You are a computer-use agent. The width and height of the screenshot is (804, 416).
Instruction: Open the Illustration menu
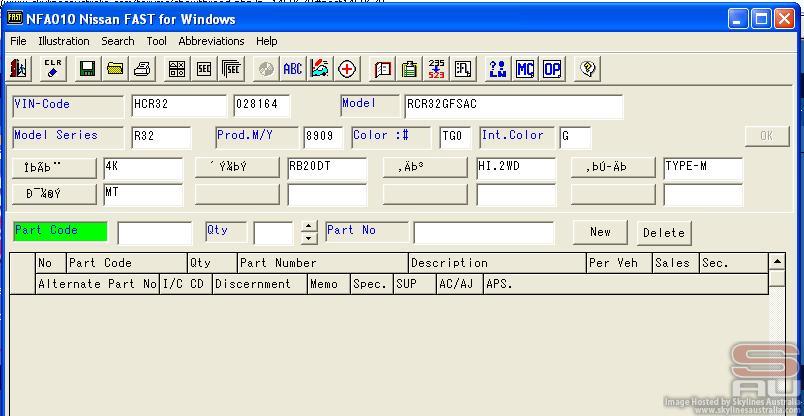point(64,41)
